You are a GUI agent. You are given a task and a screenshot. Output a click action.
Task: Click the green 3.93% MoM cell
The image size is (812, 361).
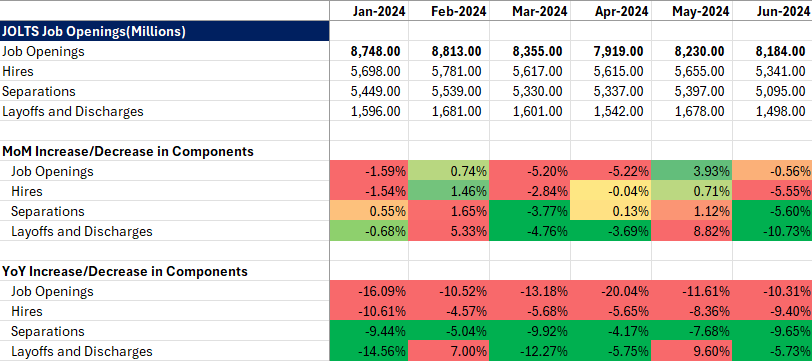click(x=692, y=171)
